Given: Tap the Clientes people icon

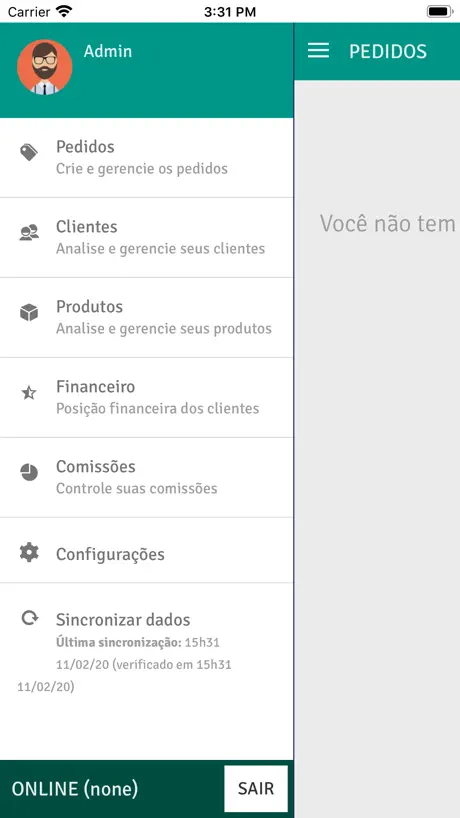Looking at the screenshot, I should (29, 232).
